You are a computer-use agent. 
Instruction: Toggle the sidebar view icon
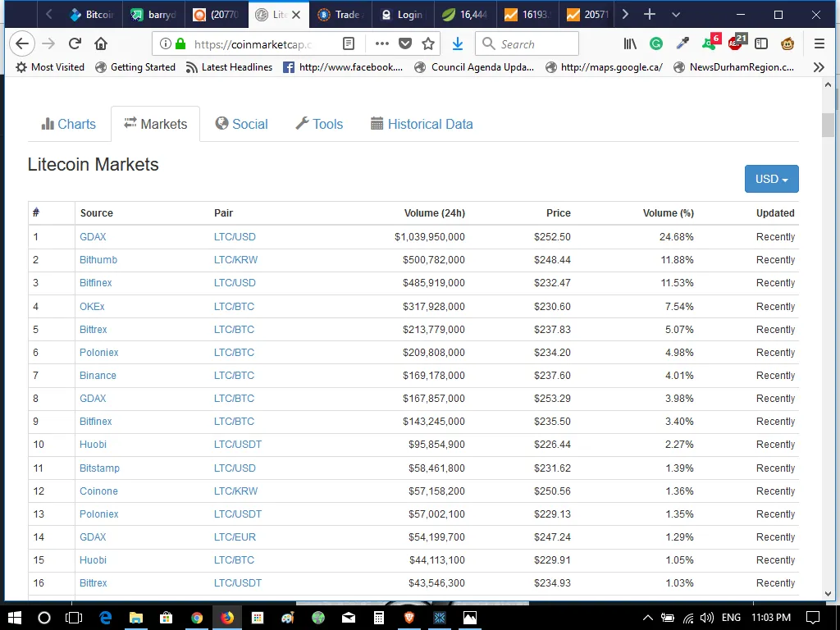(x=760, y=43)
